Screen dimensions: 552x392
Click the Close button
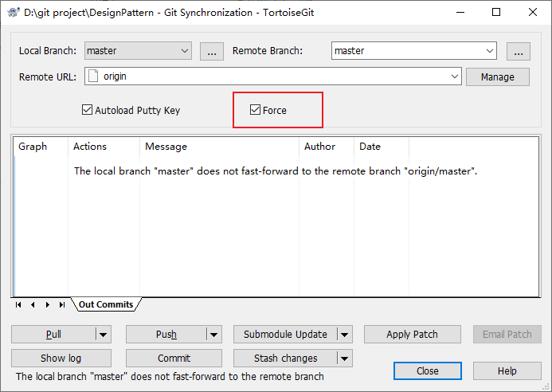tap(428, 370)
